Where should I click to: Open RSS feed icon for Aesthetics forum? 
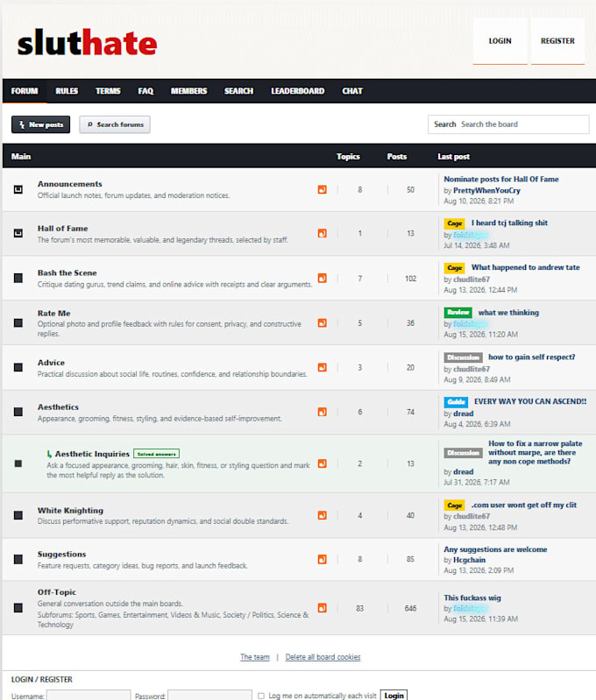click(322, 412)
